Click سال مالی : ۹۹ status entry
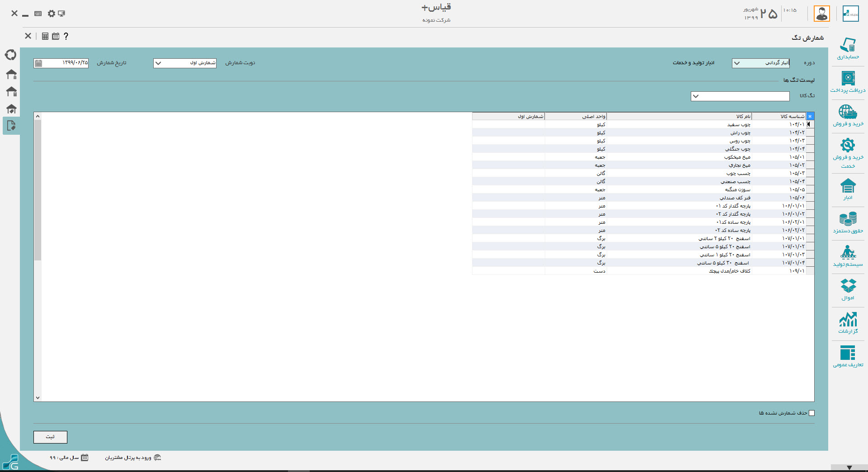Screen dimensions: 868x472 (x=64, y=458)
